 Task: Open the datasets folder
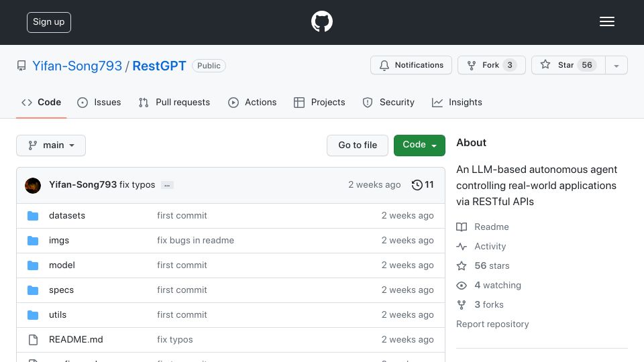tap(67, 215)
